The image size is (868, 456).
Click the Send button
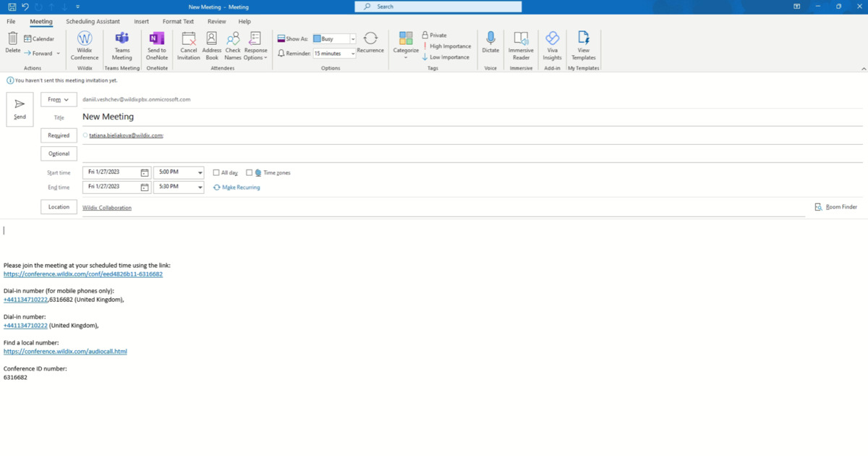coord(20,109)
